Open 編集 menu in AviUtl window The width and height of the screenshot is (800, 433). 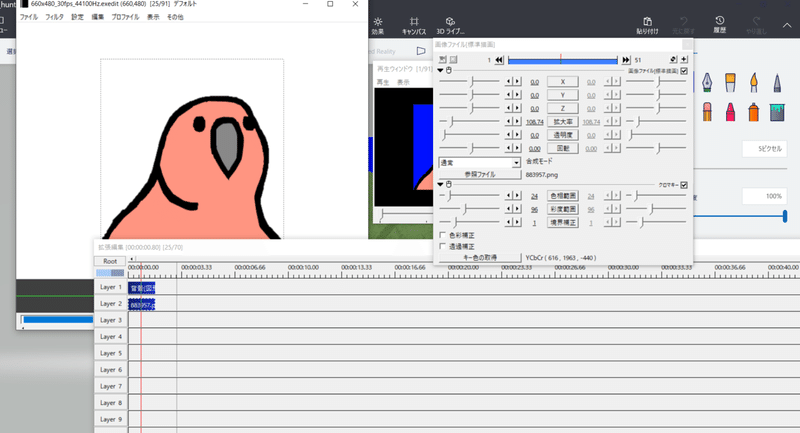pos(97,17)
